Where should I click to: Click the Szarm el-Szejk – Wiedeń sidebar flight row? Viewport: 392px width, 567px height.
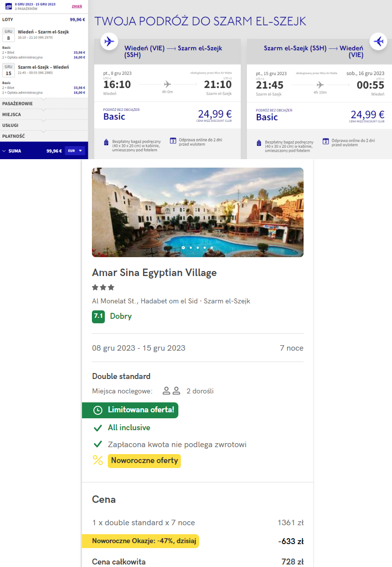pos(43,70)
